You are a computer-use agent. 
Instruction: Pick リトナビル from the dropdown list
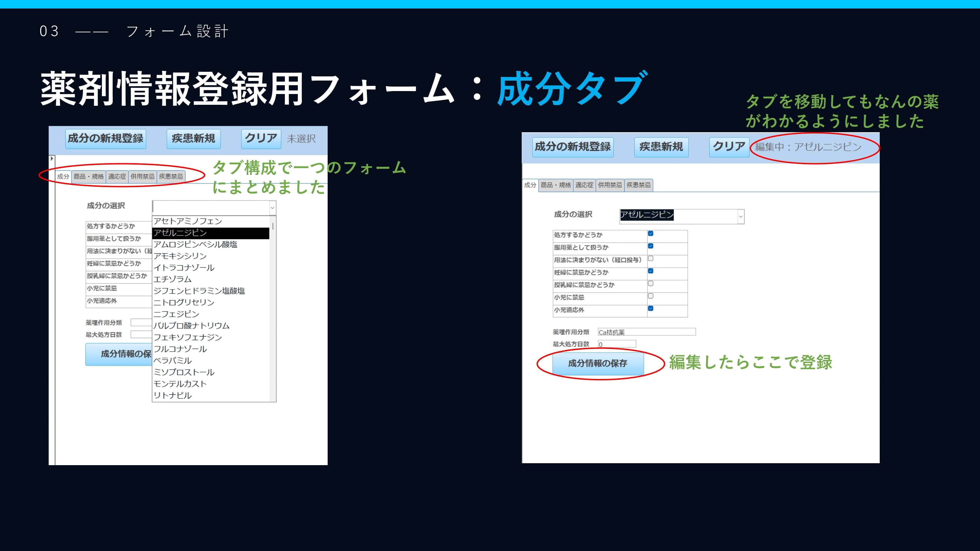172,396
